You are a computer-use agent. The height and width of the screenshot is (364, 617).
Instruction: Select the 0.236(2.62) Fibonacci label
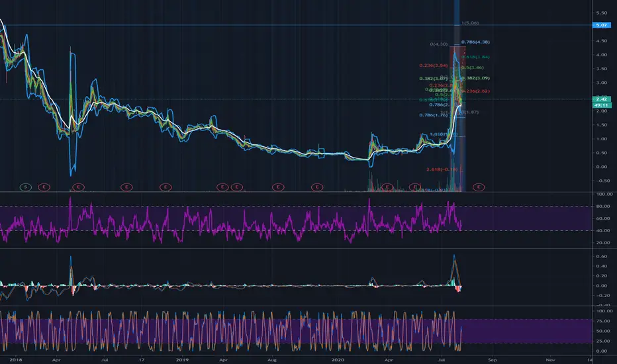(x=475, y=91)
